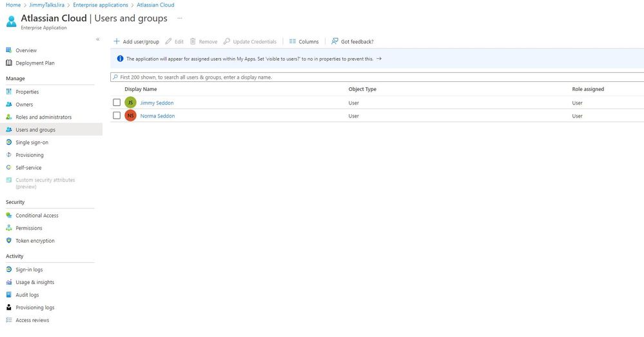Click the Owners people icon
Screen dimensions: 644x337
[8, 105]
